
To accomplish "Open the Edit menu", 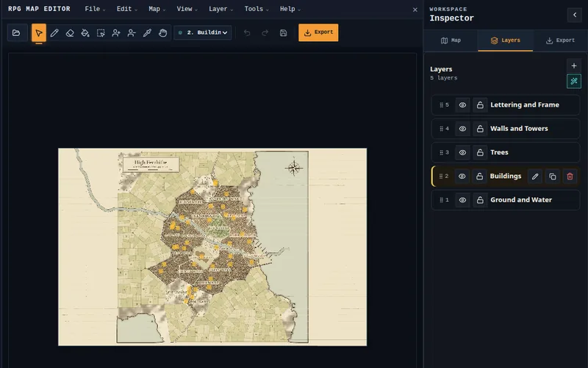I will click(126, 9).
